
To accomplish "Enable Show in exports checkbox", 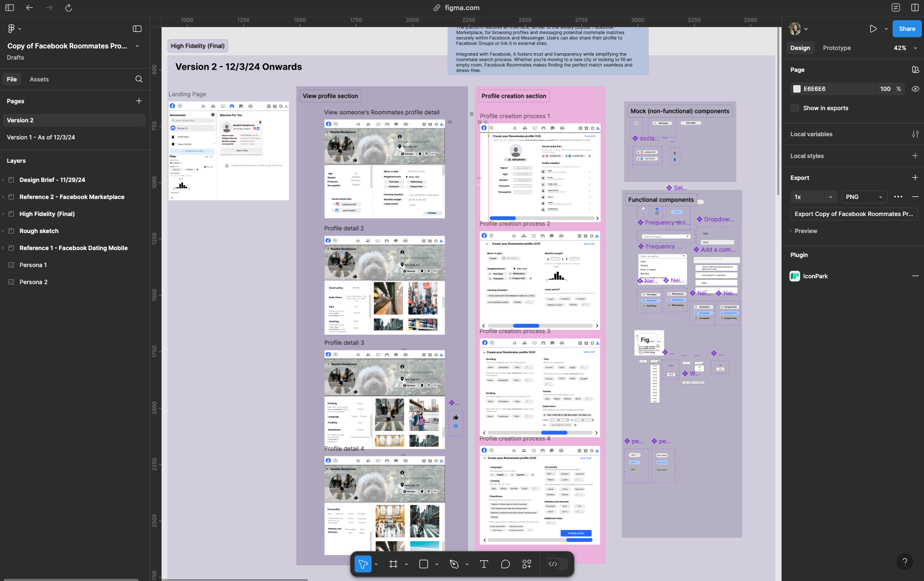I will 795,108.
